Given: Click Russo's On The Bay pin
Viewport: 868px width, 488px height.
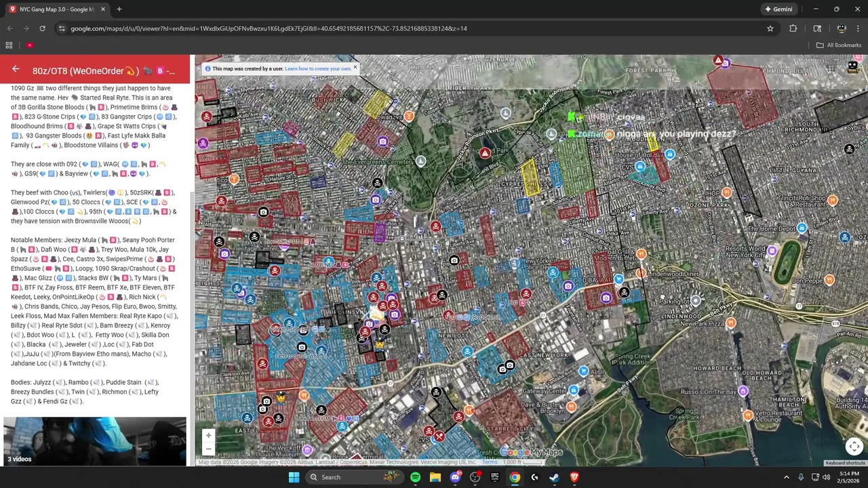Looking at the screenshot, I should click(x=743, y=391).
